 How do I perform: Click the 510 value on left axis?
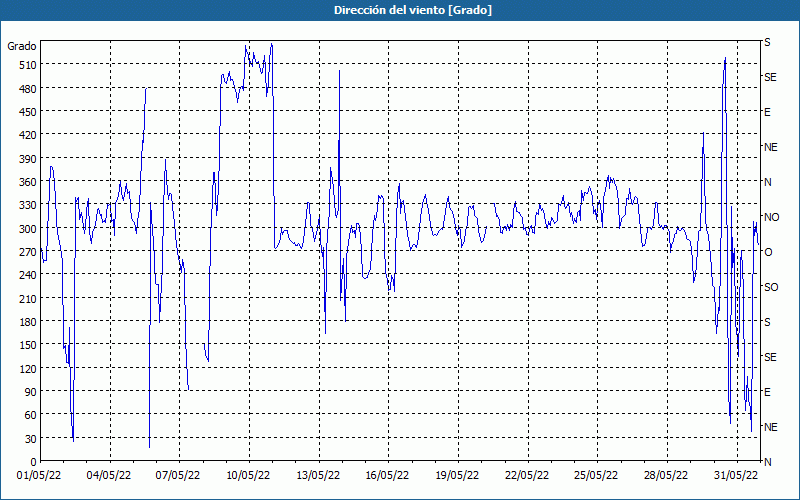tap(27, 65)
